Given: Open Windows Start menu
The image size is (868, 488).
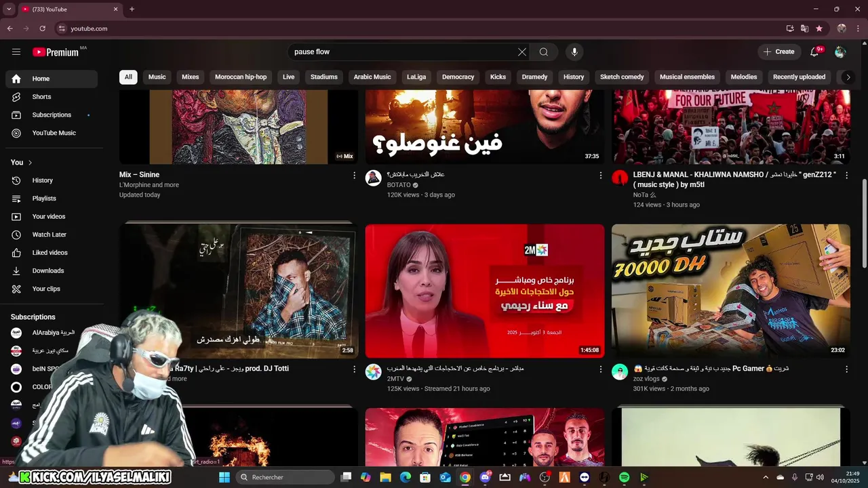Looking at the screenshot, I should coord(224,477).
